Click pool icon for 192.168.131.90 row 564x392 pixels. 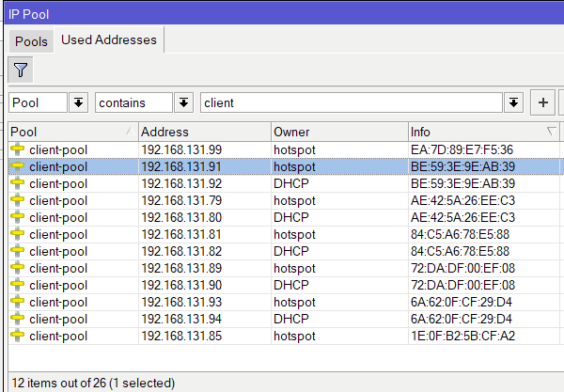click(18, 285)
